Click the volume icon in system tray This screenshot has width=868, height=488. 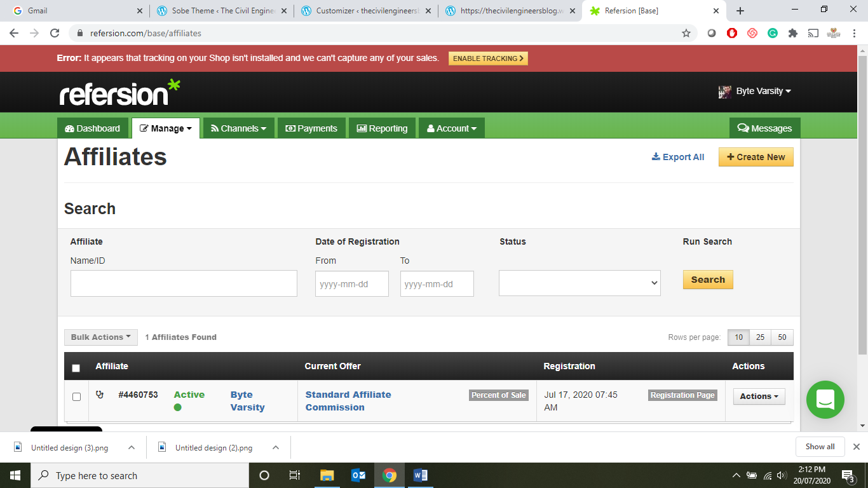pos(782,475)
